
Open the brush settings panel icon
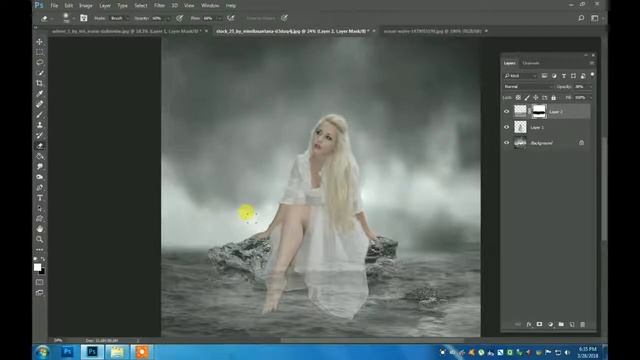(x=84, y=18)
